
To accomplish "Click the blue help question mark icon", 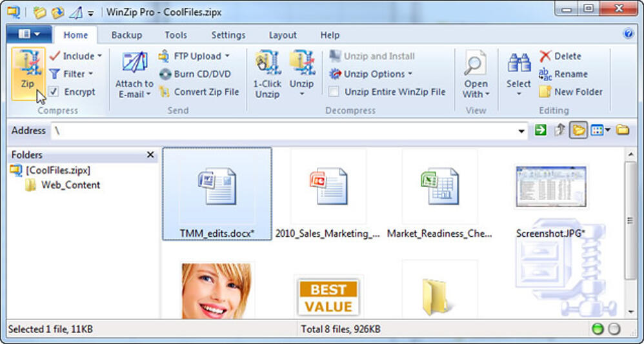I will point(629,34).
